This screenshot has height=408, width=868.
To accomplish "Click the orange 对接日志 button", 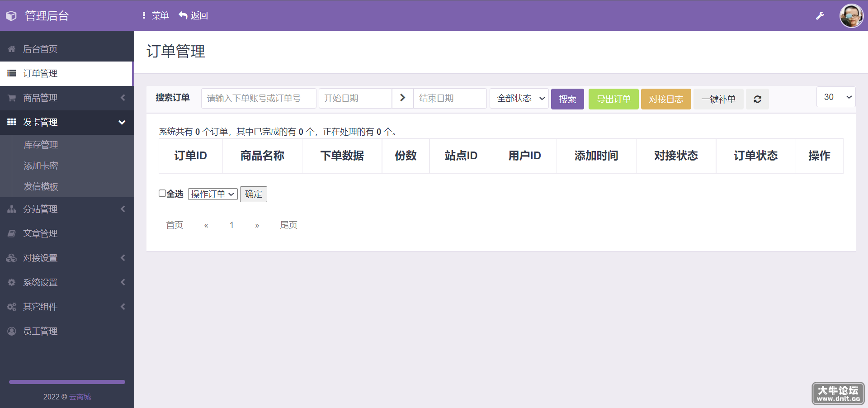I will pyautogui.click(x=666, y=99).
